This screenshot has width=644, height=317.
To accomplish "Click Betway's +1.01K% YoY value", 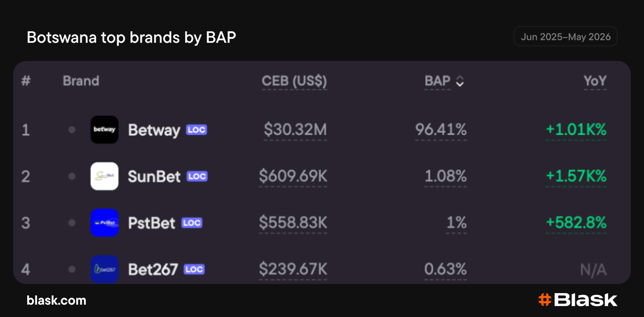I will point(576,130).
